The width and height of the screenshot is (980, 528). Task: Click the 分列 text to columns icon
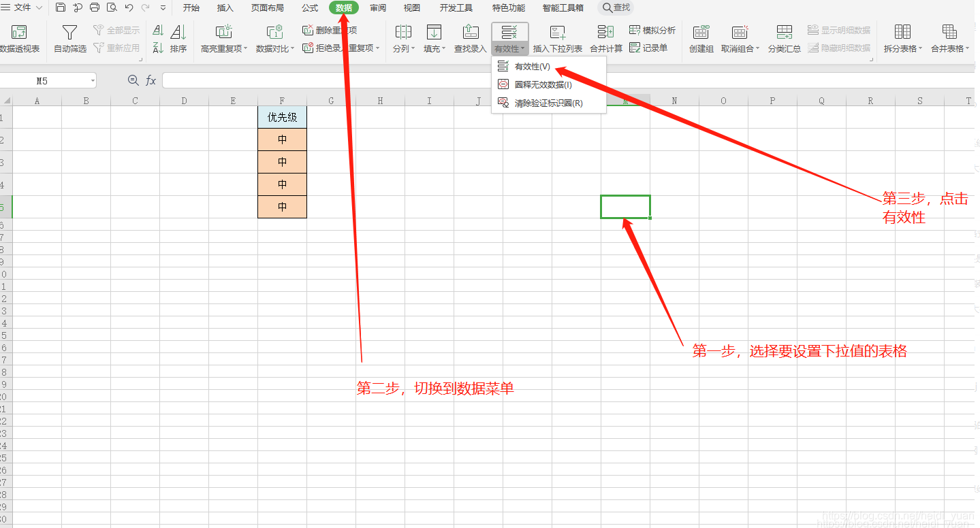tap(403, 32)
